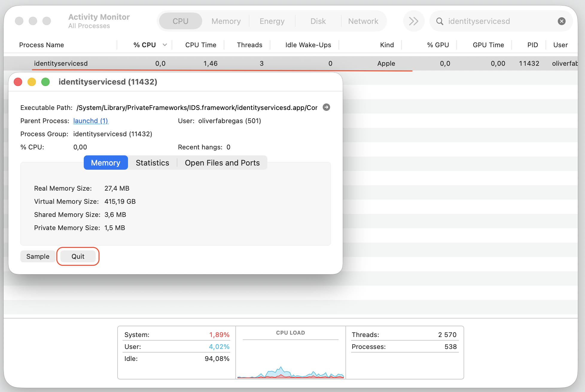Click Threads count 2 570
The width and height of the screenshot is (585, 392).
pyautogui.click(x=447, y=335)
